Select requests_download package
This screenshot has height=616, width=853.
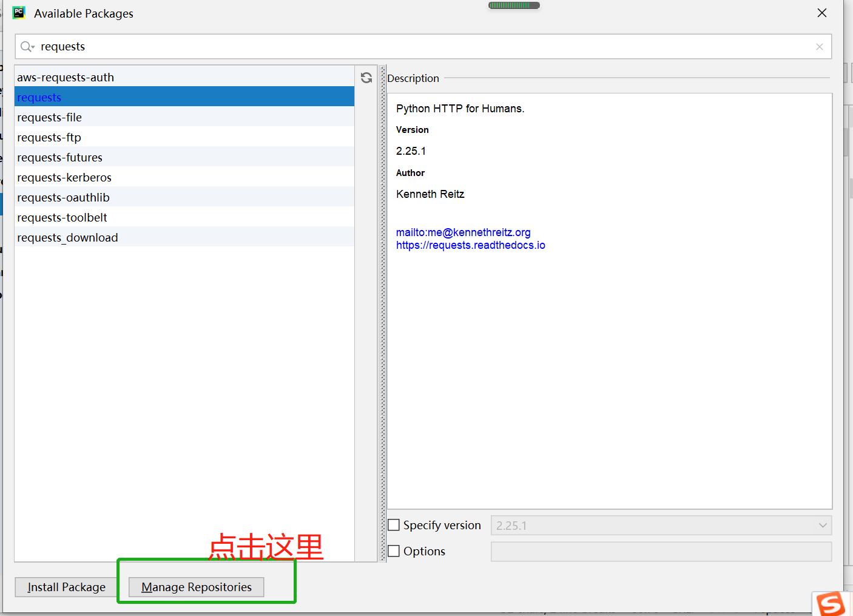(x=184, y=237)
